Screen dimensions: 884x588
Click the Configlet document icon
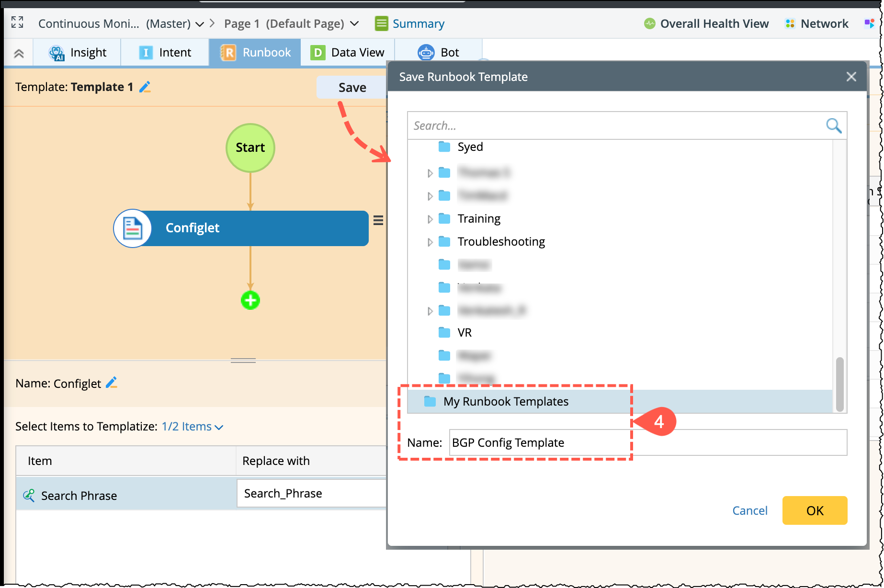(x=133, y=228)
